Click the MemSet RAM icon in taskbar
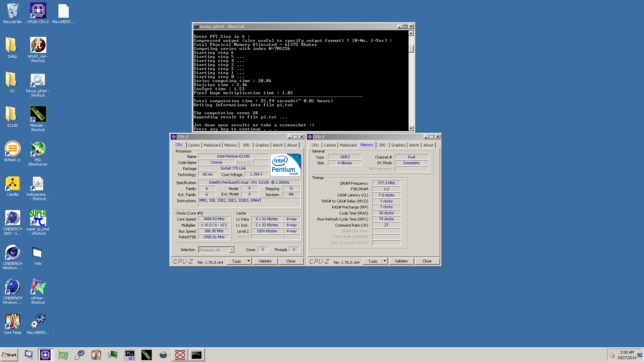This screenshot has height=362, width=644. (147, 355)
